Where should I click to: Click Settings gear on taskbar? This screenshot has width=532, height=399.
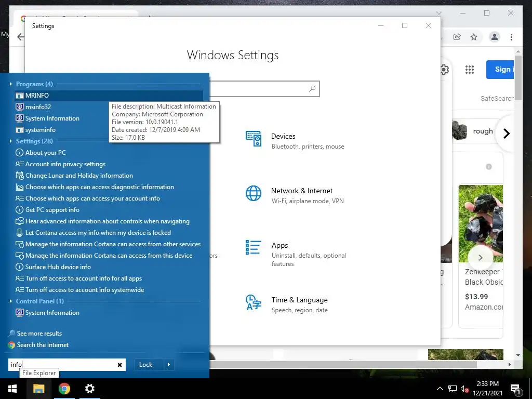(89, 389)
